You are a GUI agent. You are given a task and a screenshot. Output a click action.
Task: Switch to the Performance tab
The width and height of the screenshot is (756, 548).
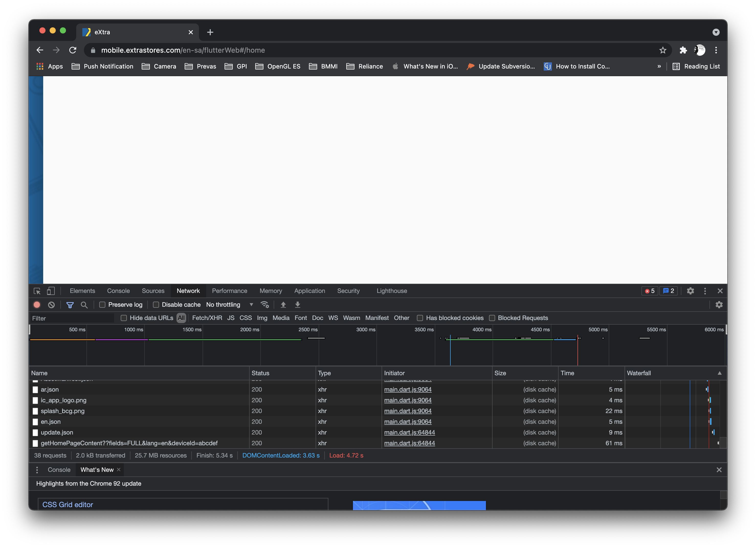[x=229, y=291]
